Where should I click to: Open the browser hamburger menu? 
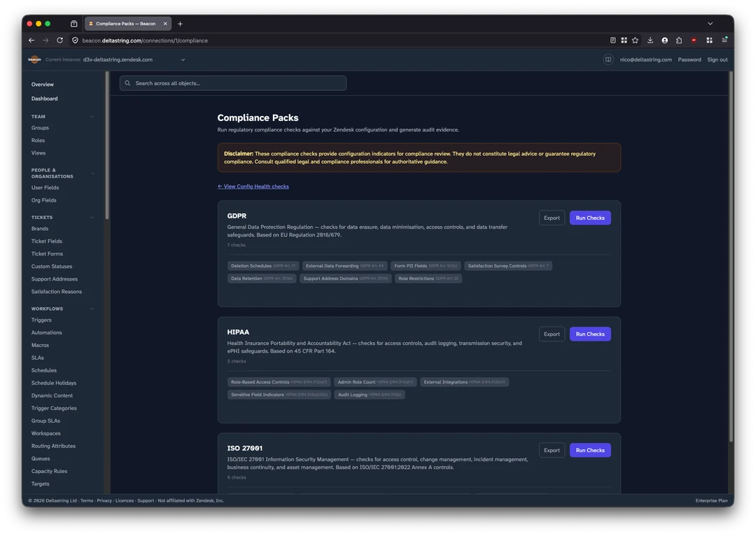point(724,41)
